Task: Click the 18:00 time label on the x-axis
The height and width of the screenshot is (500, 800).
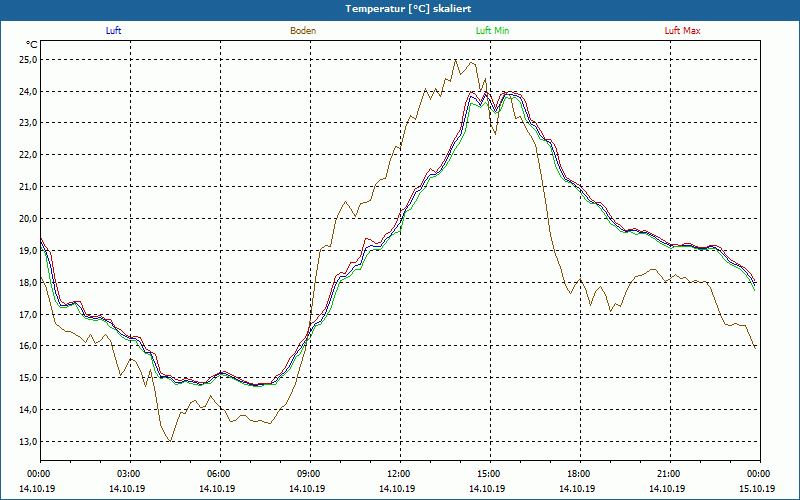Action: pyautogui.click(x=578, y=474)
